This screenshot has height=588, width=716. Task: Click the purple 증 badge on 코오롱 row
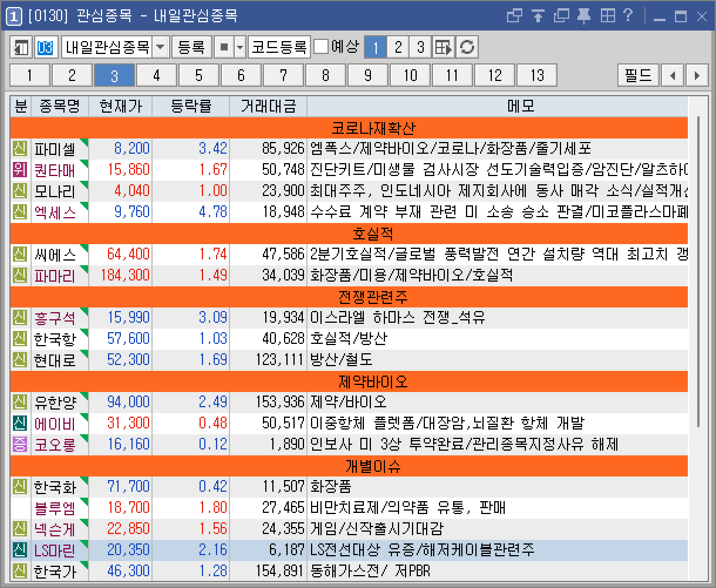click(x=20, y=444)
